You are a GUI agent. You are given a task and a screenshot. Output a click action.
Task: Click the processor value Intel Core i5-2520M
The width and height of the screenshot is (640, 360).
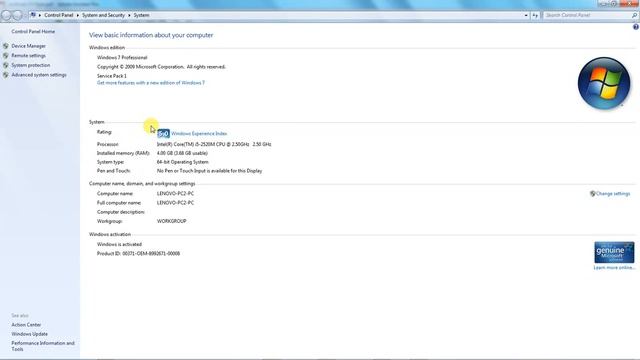[214, 144]
